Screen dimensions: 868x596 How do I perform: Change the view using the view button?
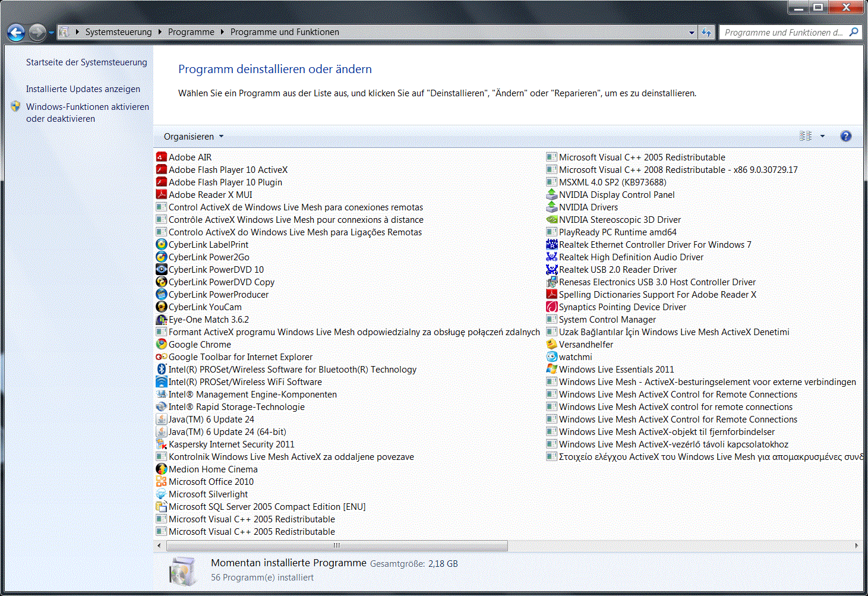[806, 136]
